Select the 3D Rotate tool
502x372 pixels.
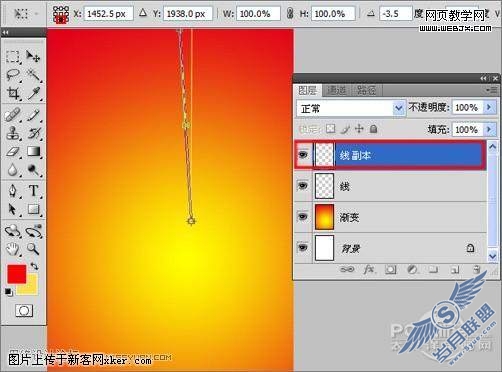(x=13, y=231)
